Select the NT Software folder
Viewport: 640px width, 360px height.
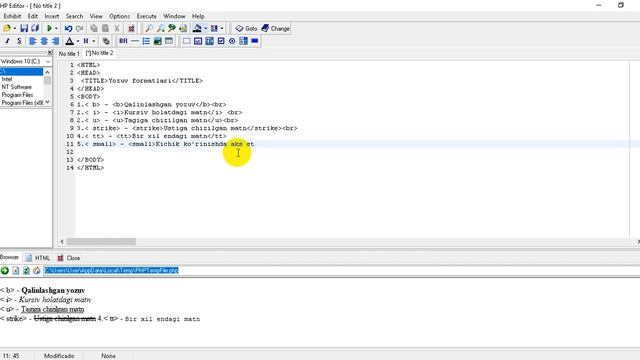[x=17, y=87]
